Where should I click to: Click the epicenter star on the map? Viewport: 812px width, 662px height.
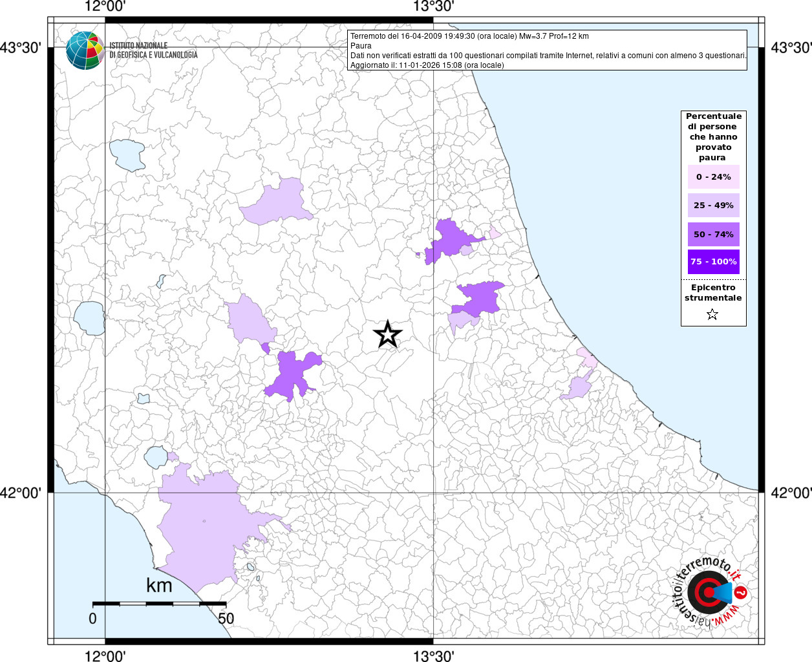387,335
